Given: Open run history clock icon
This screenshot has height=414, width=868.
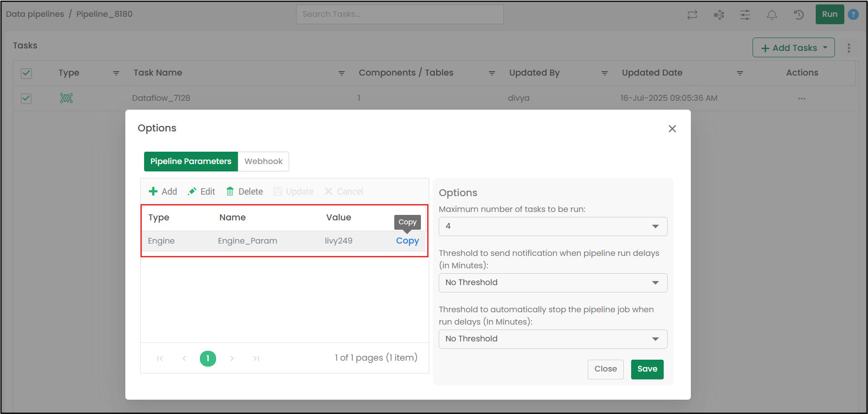Looking at the screenshot, I should 798,15.
